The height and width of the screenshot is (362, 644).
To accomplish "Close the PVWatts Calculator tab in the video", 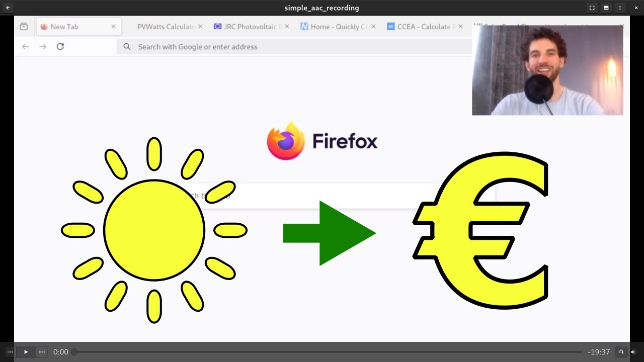I will click(200, 27).
